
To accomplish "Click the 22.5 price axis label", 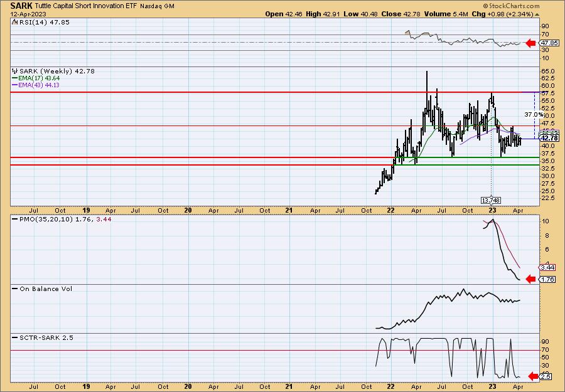I will tap(547, 198).
